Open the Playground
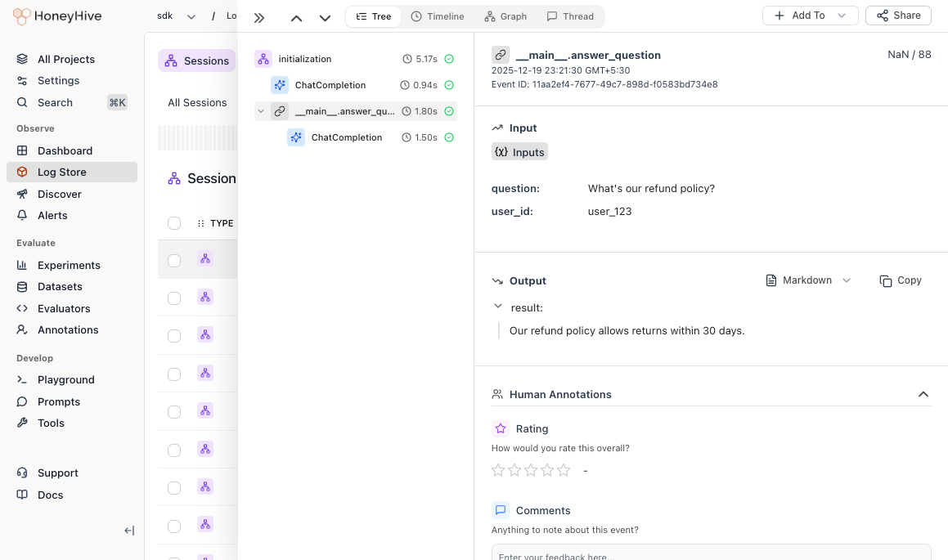This screenshot has height=560, width=948. 65,379
